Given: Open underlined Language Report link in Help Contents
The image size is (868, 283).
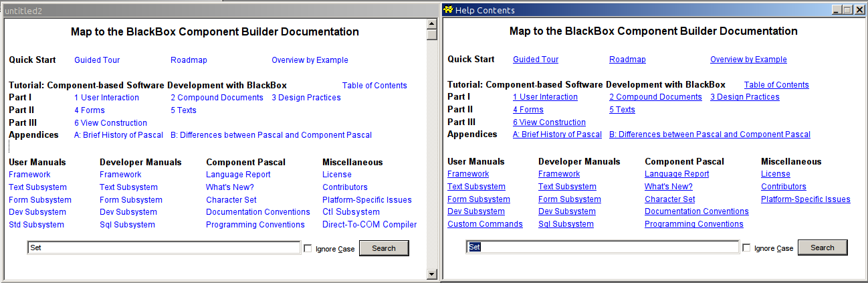Looking at the screenshot, I should [x=677, y=174].
